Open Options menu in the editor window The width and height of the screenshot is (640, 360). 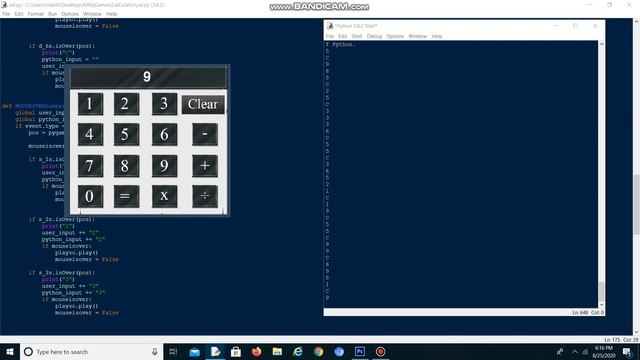tap(70, 14)
